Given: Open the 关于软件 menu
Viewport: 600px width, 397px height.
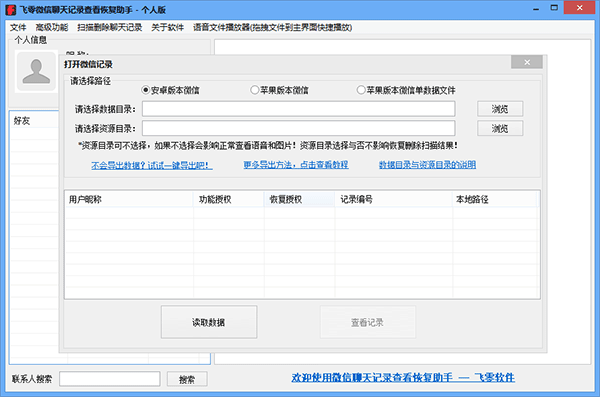Looking at the screenshot, I should (x=167, y=28).
